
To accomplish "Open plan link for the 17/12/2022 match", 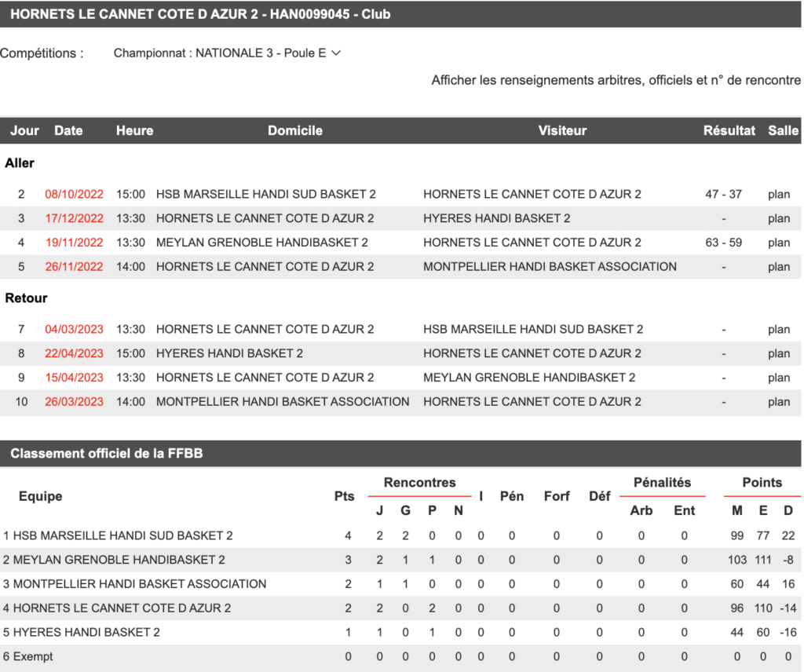I will pos(778,218).
